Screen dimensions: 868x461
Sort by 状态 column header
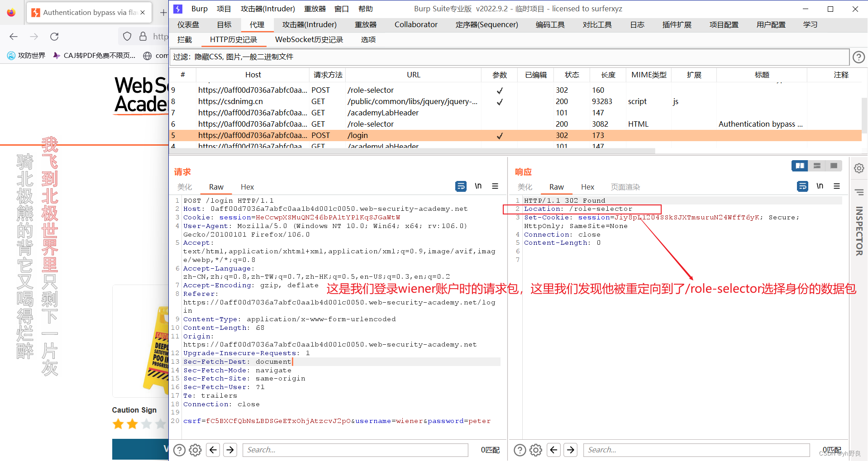pos(572,75)
